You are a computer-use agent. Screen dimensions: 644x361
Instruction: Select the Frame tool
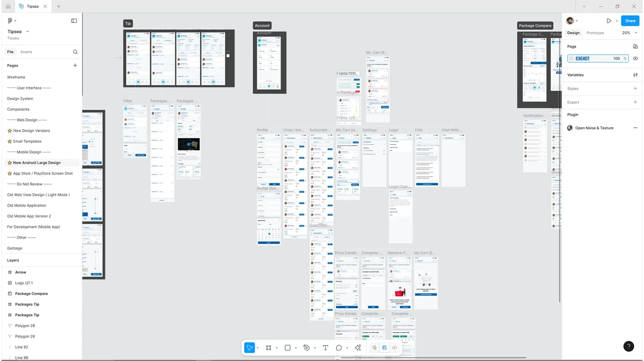(x=269, y=348)
